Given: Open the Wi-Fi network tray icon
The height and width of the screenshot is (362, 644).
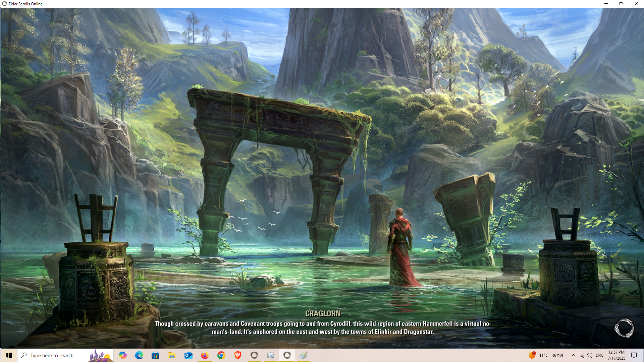Looking at the screenshot, I should [x=582, y=355].
